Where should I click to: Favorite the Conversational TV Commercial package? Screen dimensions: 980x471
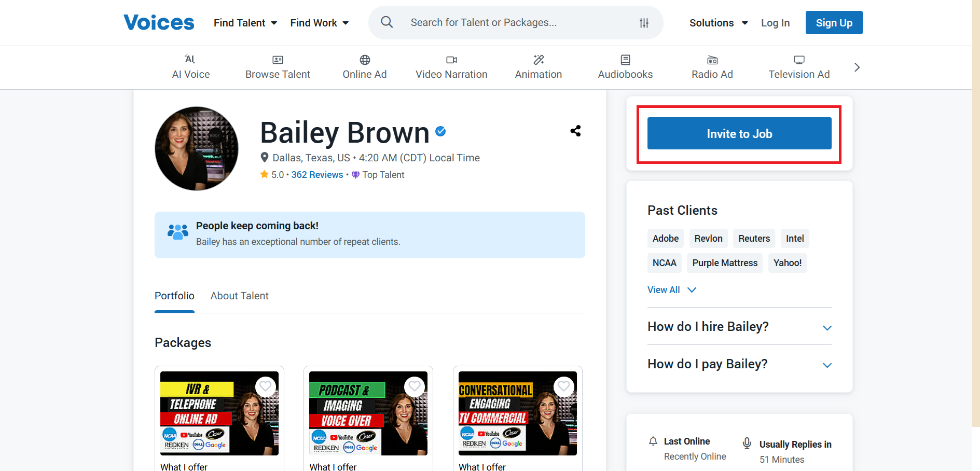coord(563,386)
